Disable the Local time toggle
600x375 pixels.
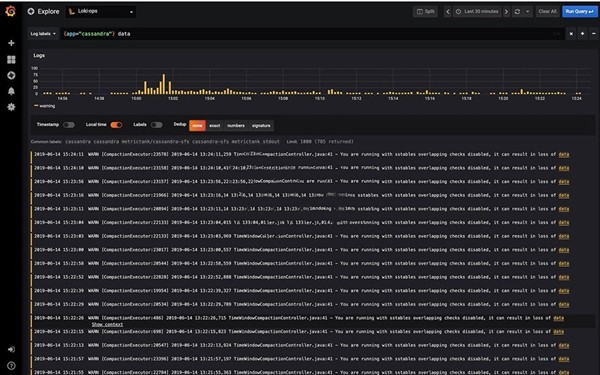[116, 125]
